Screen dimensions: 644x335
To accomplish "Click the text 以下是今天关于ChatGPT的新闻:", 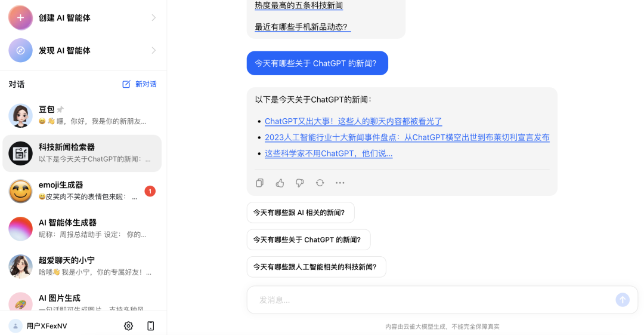I will point(313,100).
